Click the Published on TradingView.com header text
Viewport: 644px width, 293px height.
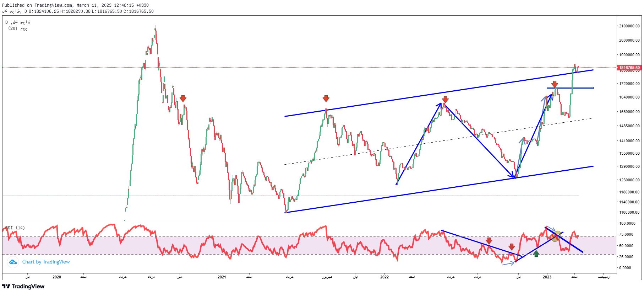pos(75,5)
